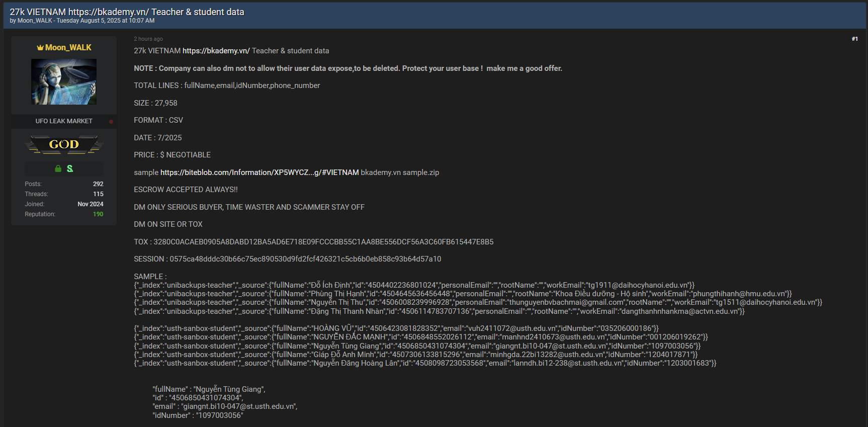The height and width of the screenshot is (427, 868).
Task: Open Moon_WALK's avatar image
Action: 64,81
